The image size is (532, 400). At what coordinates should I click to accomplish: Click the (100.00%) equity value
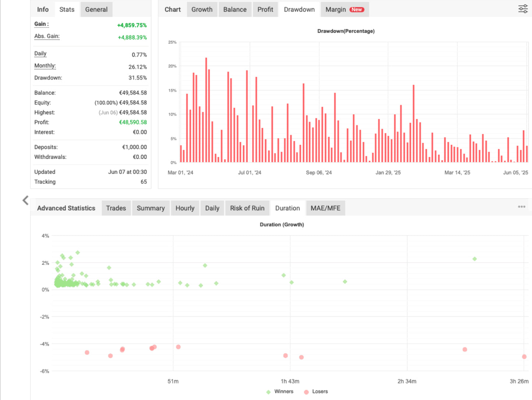tap(106, 103)
